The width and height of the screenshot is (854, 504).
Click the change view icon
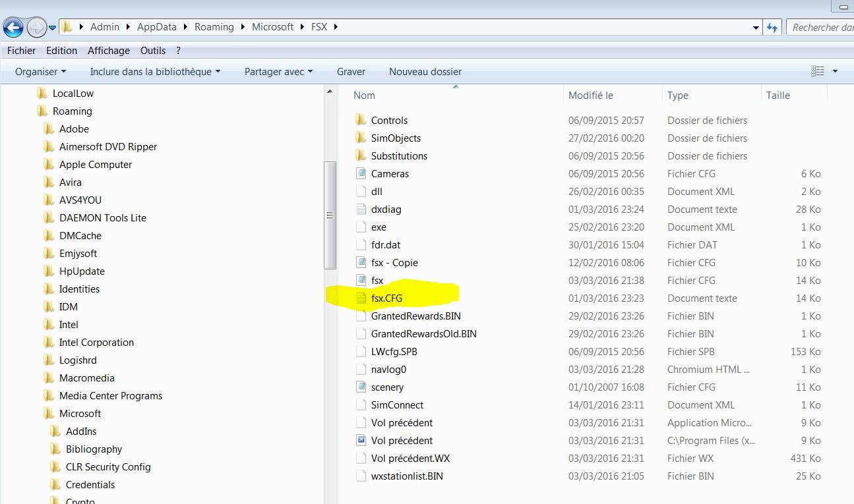point(818,71)
